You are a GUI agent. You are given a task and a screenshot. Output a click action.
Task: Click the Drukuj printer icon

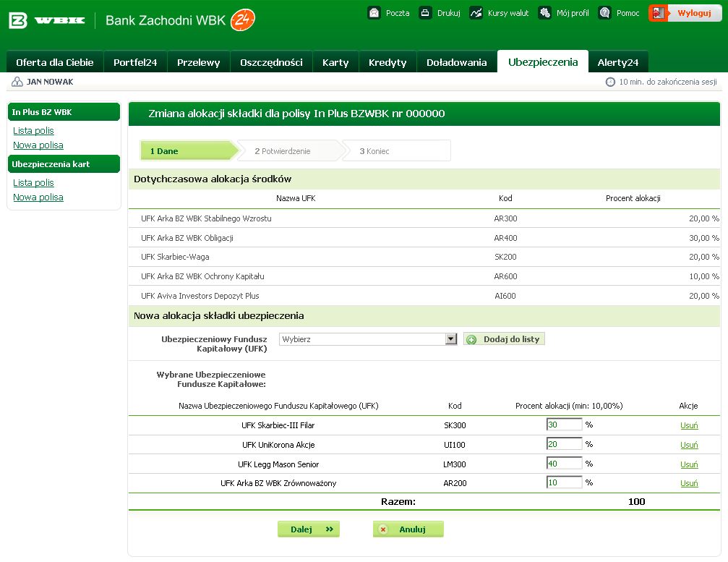[x=425, y=12]
